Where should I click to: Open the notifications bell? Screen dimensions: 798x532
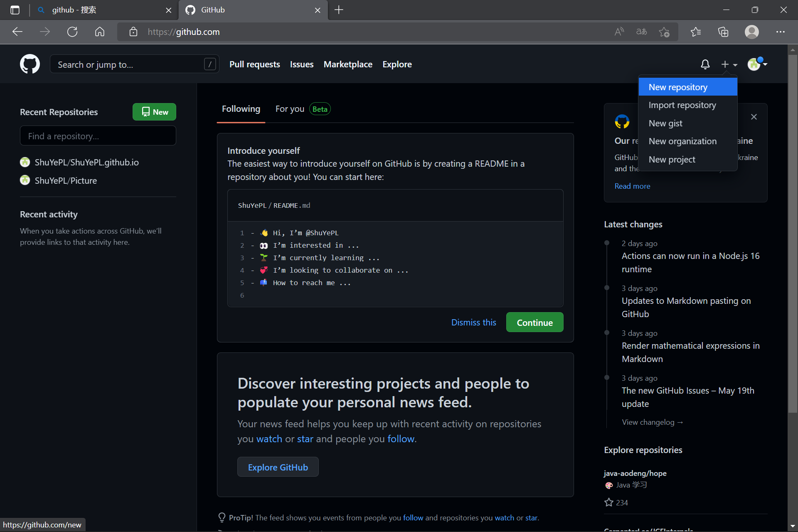click(705, 64)
